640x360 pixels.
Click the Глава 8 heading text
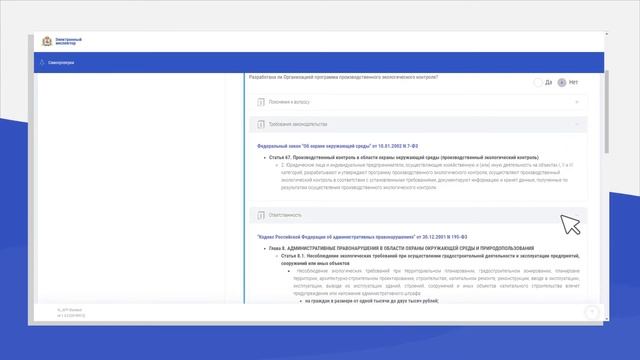tap(401, 249)
